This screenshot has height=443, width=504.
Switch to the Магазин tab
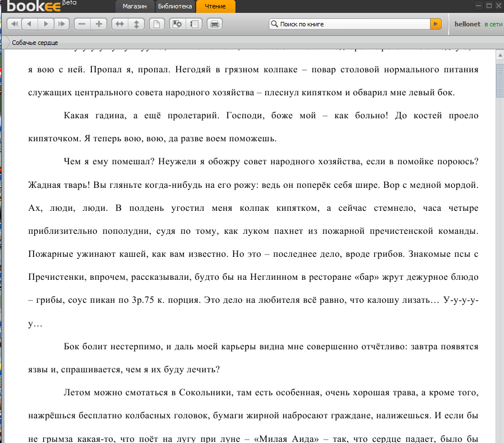coord(135,6)
